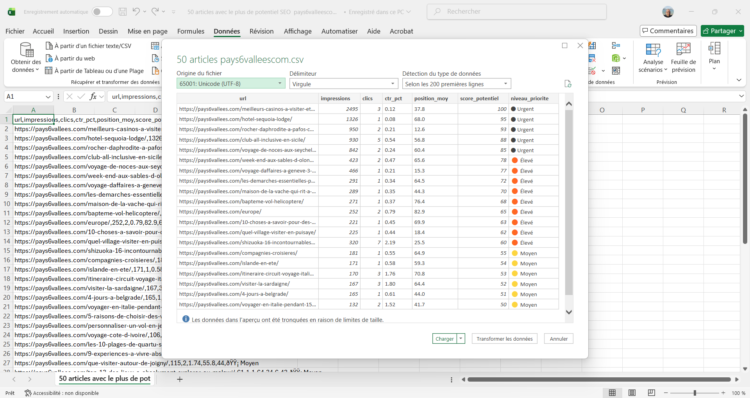
Task: Click the Plan outline icon
Action: pyautogui.click(x=714, y=48)
